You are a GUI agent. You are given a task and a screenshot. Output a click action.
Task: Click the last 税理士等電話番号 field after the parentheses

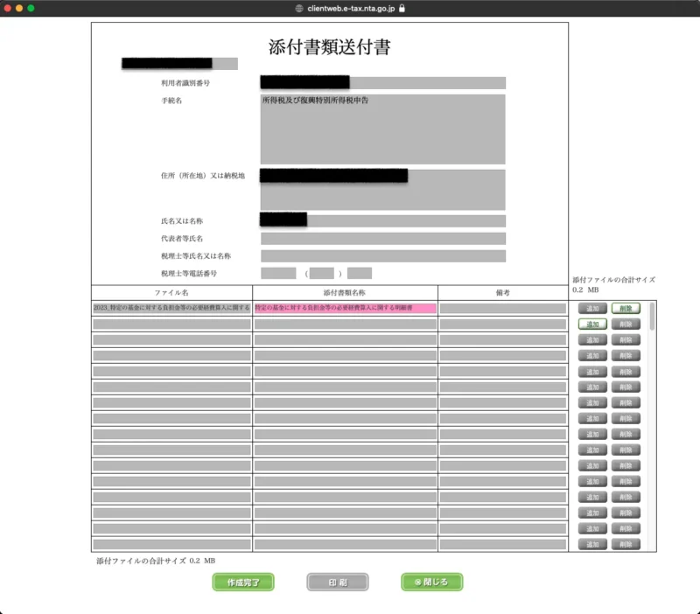click(x=360, y=273)
